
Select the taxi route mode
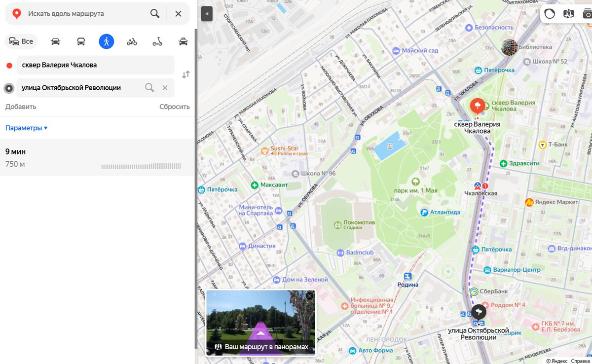pyautogui.click(x=183, y=41)
